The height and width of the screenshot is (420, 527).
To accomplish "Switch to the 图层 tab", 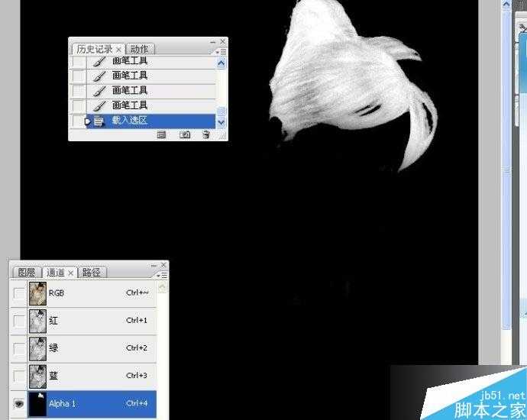I will tap(27, 272).
